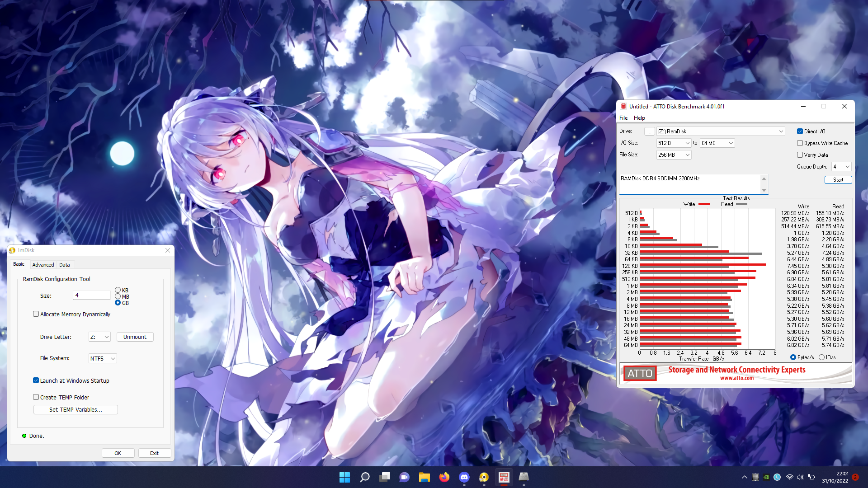The image size is (868, 488).
Task: Open www.atto.com link
Action: (736, 378)
